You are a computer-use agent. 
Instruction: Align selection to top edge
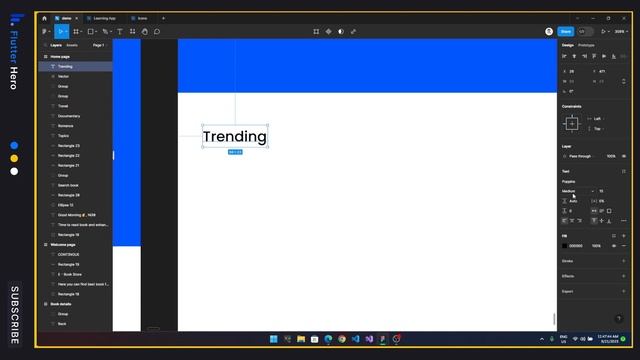coord(594,56)
